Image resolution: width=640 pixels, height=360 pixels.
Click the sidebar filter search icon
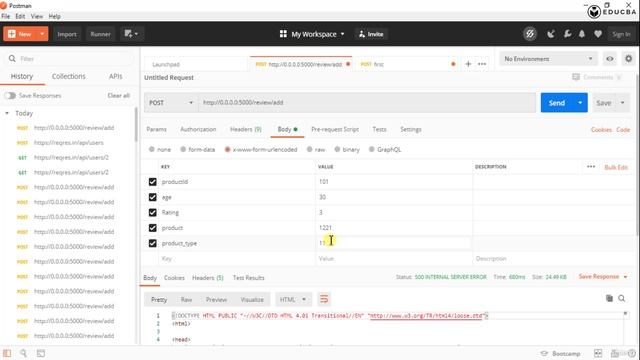pos(12,59)
